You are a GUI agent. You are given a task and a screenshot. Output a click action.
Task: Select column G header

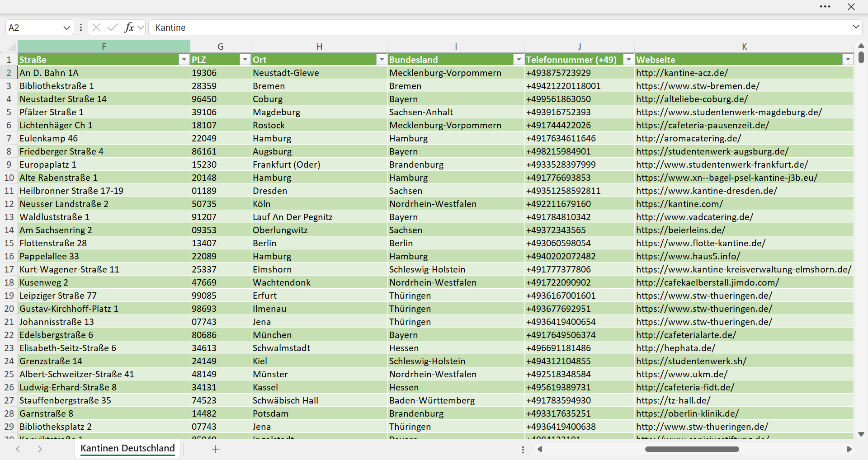coord(221,47)
